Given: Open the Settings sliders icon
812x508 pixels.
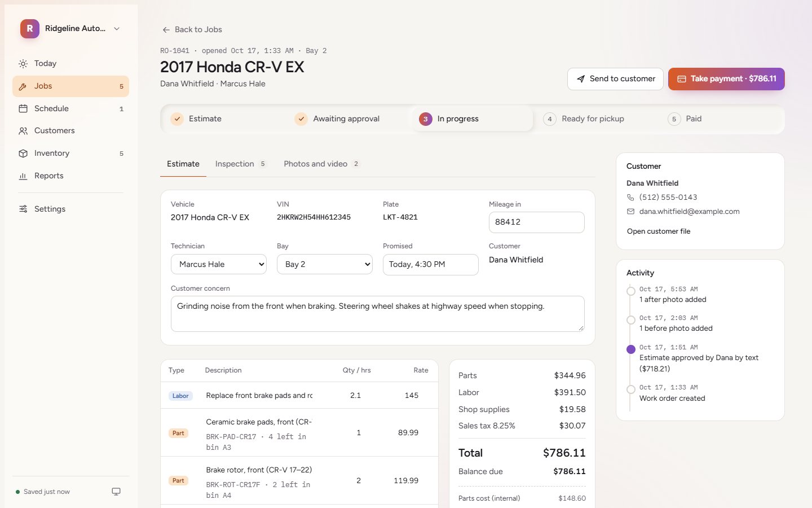Looking at the screenshot, I should click(23, 209).
